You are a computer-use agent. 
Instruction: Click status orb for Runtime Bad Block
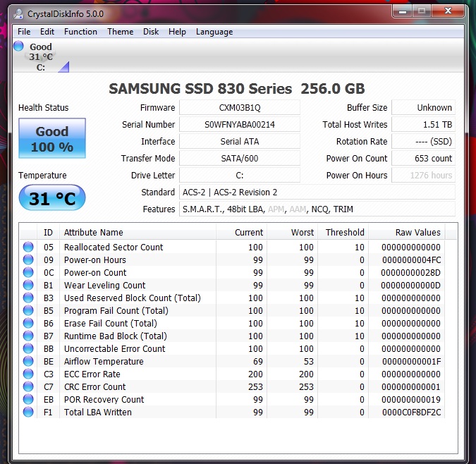28,336
